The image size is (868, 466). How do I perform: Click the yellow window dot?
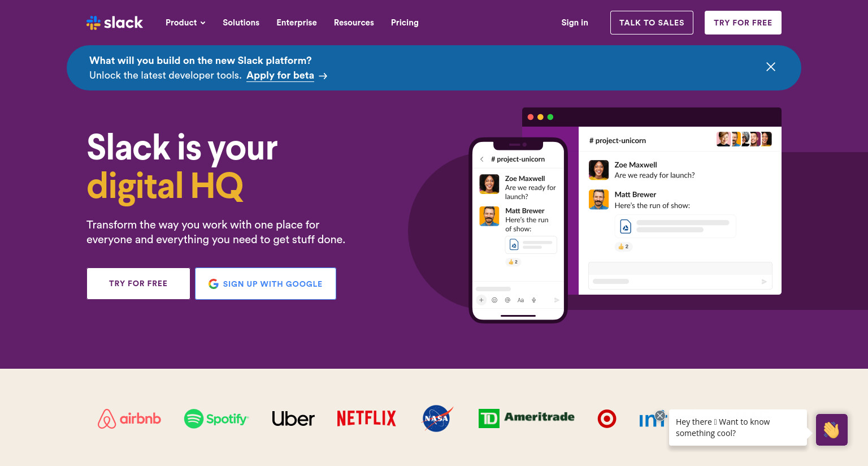(x=540, y=117)
